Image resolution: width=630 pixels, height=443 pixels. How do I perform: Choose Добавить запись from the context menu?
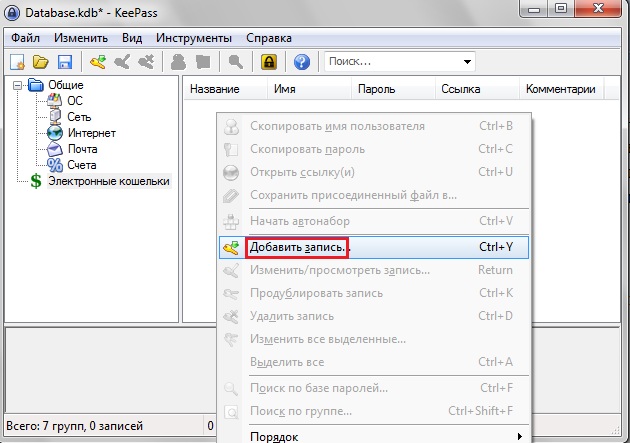[298, 246]
